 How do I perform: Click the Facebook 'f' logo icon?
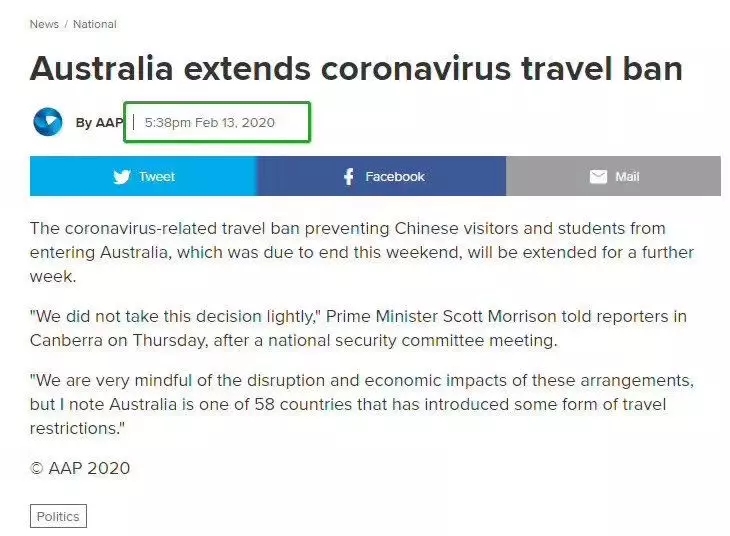pos(348,177)
